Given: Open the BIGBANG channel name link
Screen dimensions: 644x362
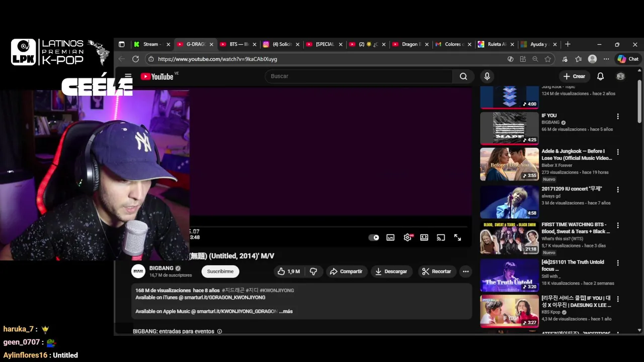Looking at the screenshot, I should point(162,268).
